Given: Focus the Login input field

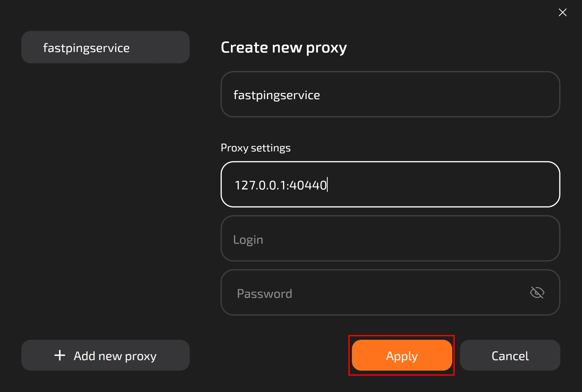Looking at the screenshot, I should pos(390,239).
